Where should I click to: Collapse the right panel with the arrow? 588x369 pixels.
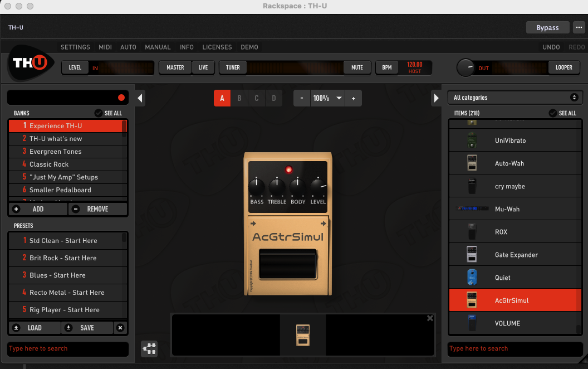(x=436, y=98)
